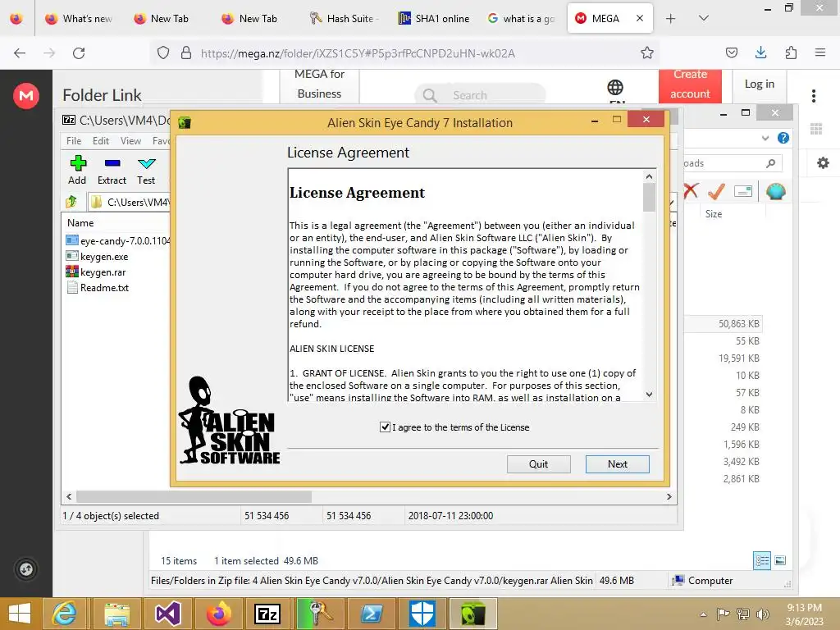Click the license text scroll-up arrow

(x=649, y=177)
